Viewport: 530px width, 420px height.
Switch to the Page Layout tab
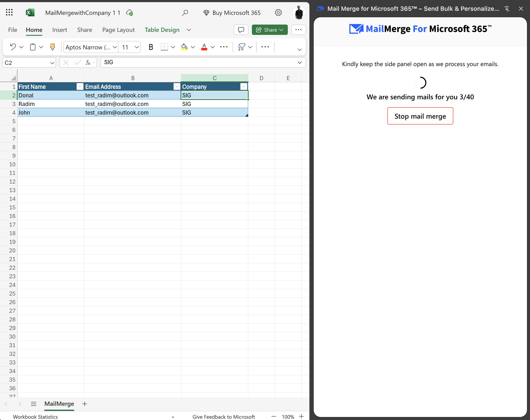coord(118,30)
